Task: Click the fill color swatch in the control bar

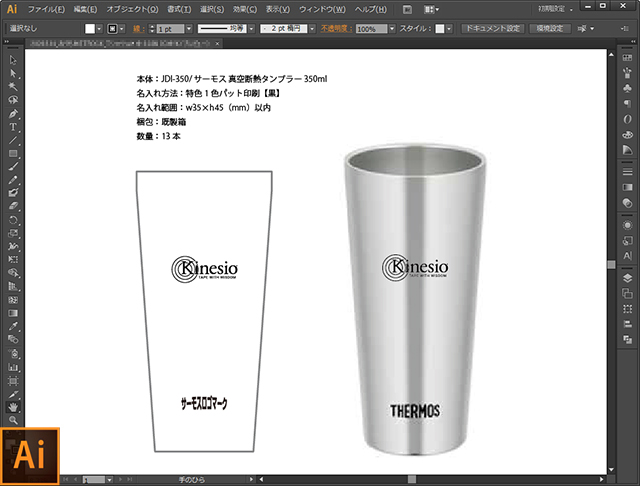Action: [x=90, y=29]
